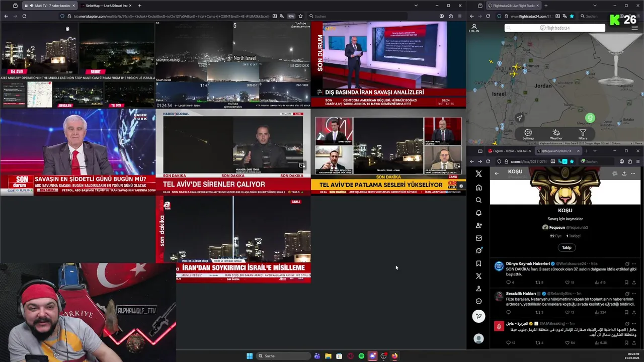Screen dimensions: 644x362
Task: Open Flightradar24 Weather panel
Action: (x=556, y=134)
